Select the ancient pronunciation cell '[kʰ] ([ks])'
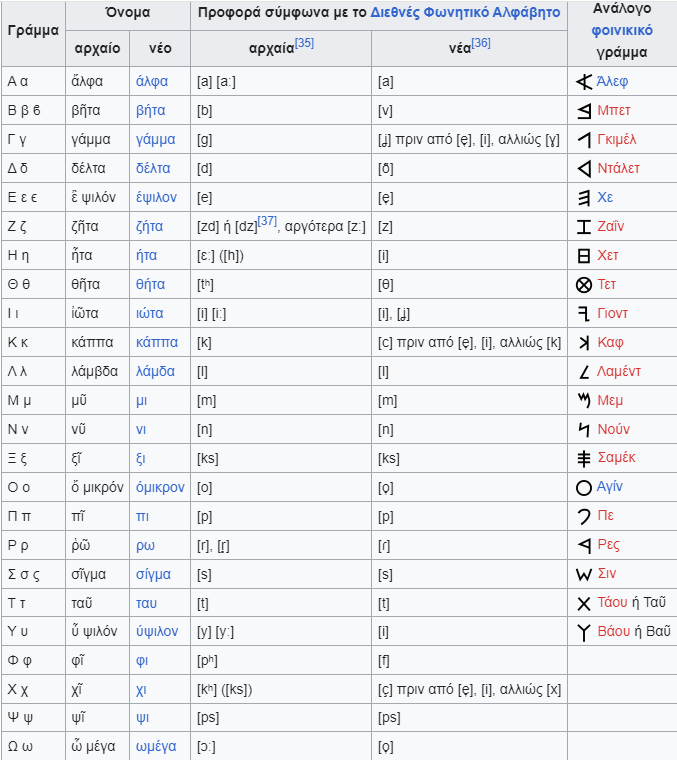This screenshot has height=760, width=677. coord(224,689)
